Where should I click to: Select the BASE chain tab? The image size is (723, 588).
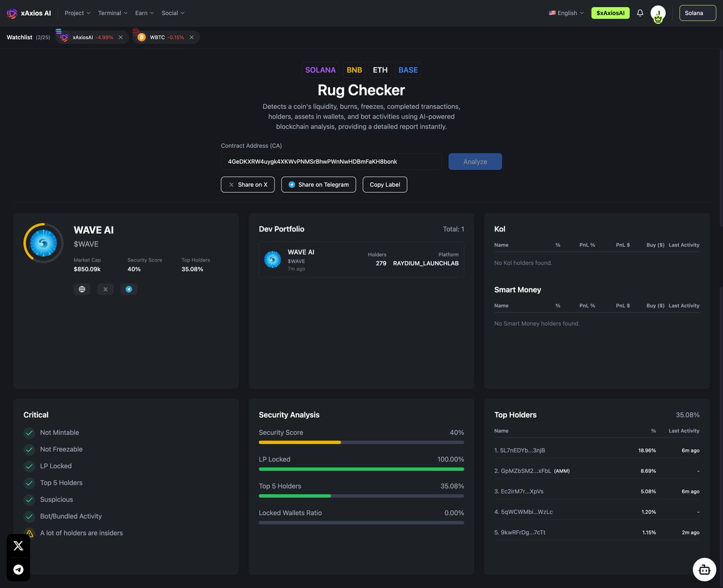click(x=408, y=70)
